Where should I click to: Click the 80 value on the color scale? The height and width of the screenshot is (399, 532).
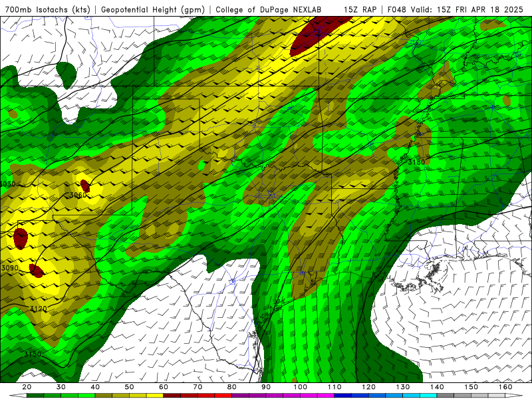coord(232,387)
